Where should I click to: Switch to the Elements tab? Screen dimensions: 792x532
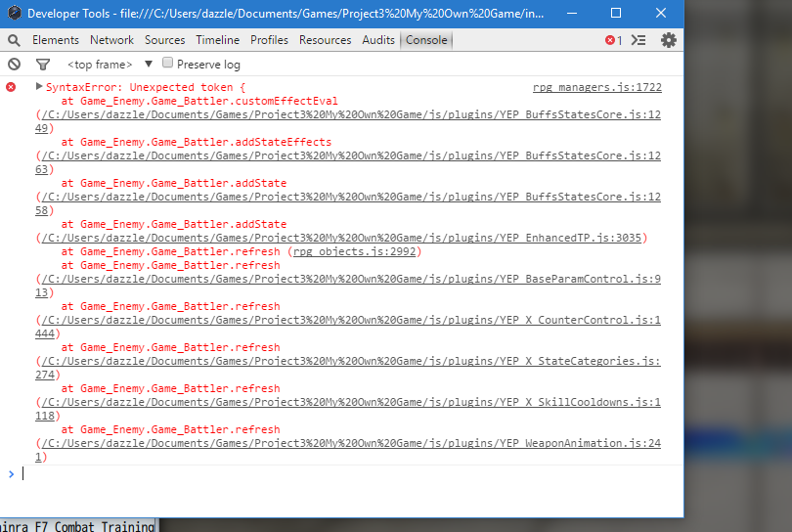(x=56, y=40)
